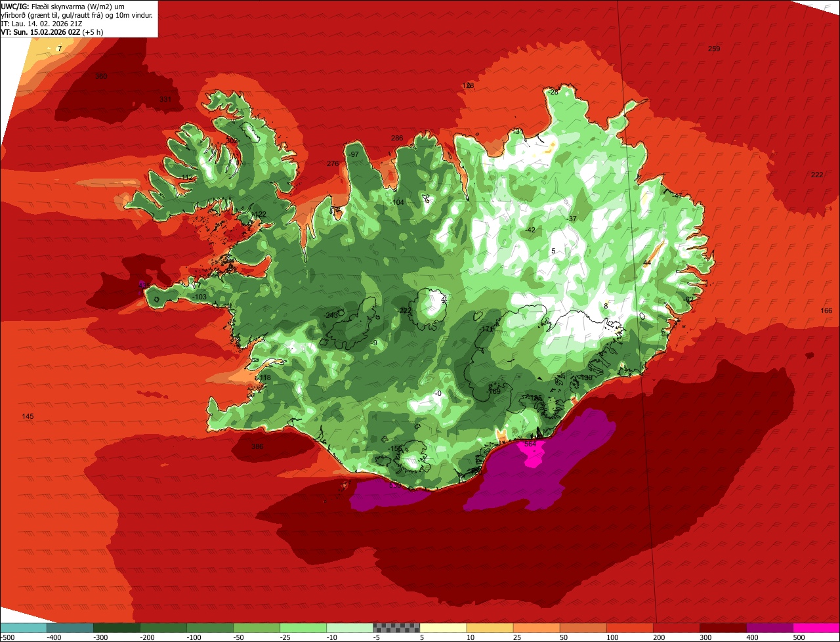Image resolution: width=840 pixels, height=642 pixels.
Task: Select the dark maroon 300 to 400 swatch
Action: pos(723,628)
